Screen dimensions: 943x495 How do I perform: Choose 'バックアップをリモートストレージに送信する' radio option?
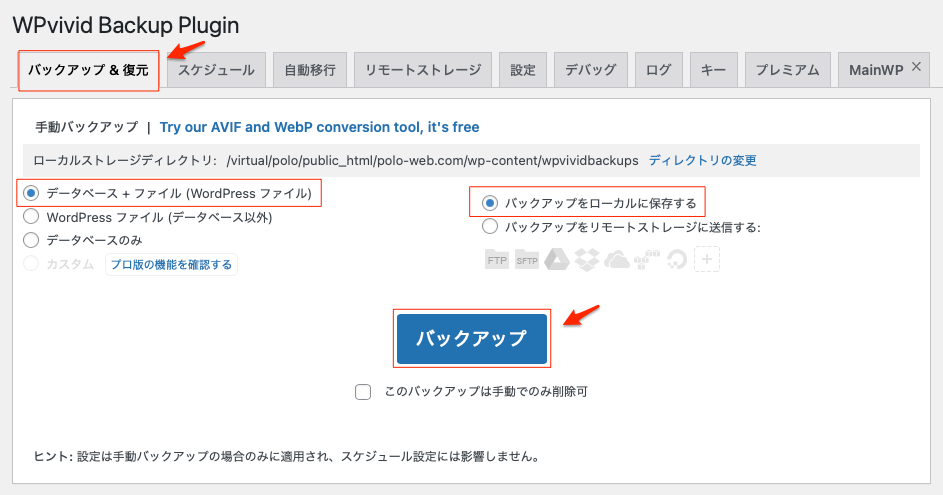point(490,227)
